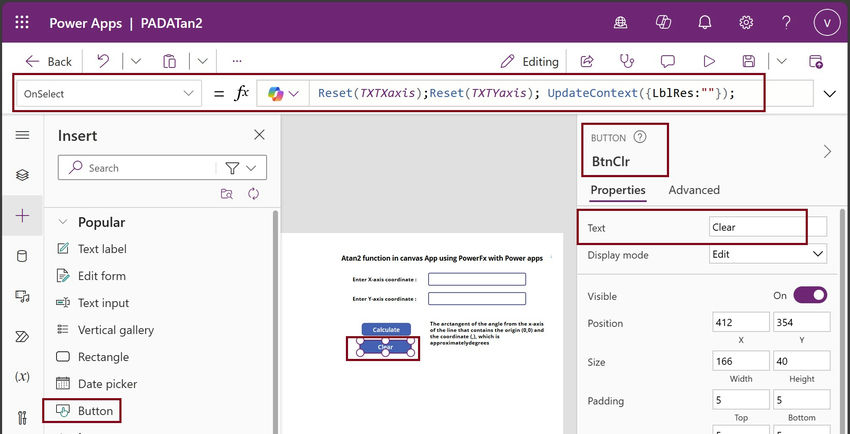This screenshot has width=850, height=434.
Task: Open the Media icon in sidebar
Action: pyautogui.click(x=22, y=296)
